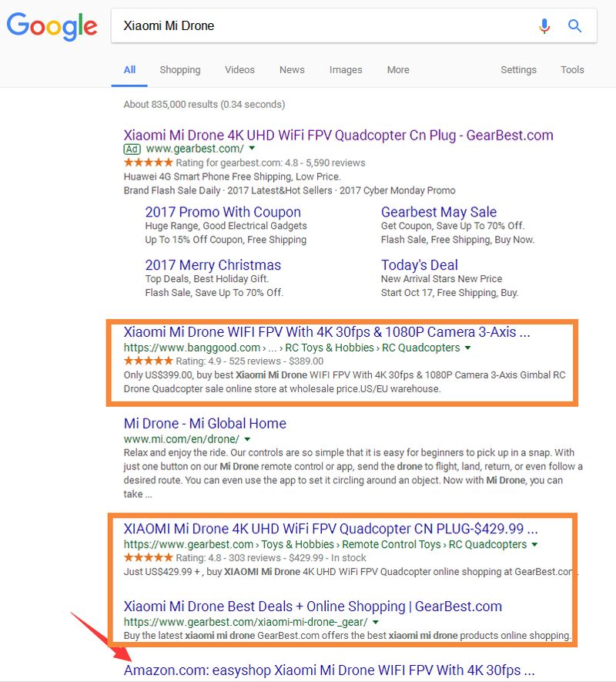Expand arrow after GearBest RC Quadcopters breadcrumb

[534, 544]
